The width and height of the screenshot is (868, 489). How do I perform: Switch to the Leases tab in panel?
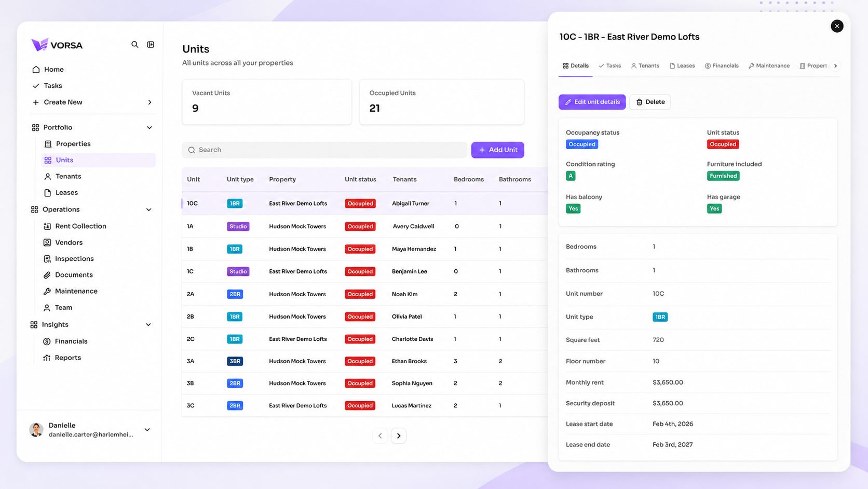[x=682, y=66]
